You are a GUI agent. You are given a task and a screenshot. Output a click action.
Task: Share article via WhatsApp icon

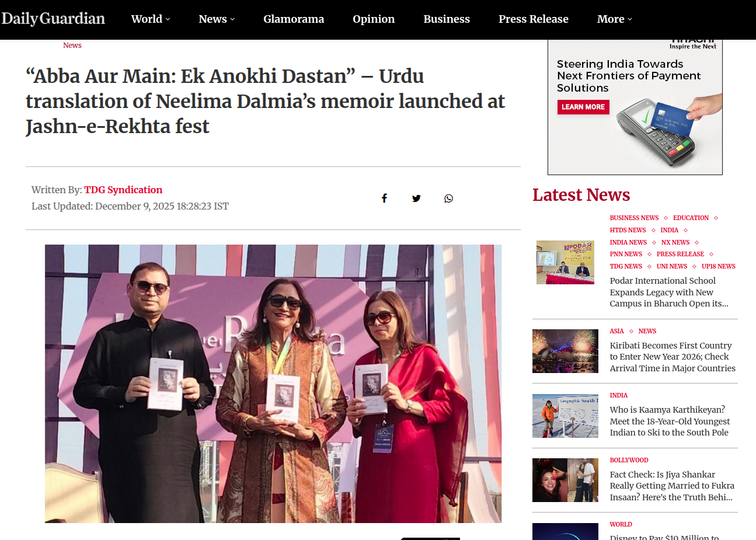448,198
